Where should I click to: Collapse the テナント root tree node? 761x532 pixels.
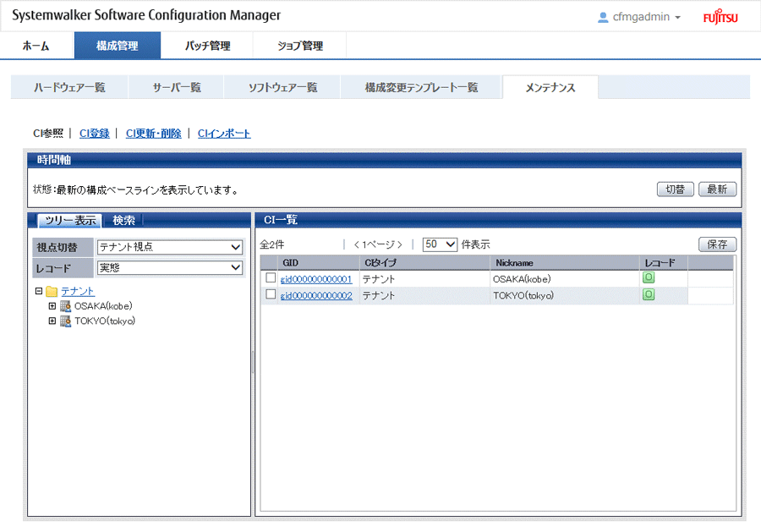pos(39,291)
